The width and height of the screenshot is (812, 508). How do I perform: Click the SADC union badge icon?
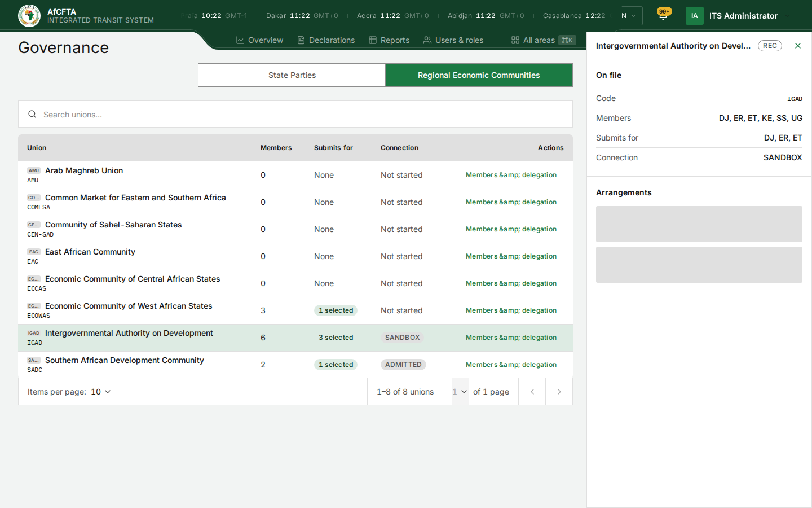tap(34, 360)
